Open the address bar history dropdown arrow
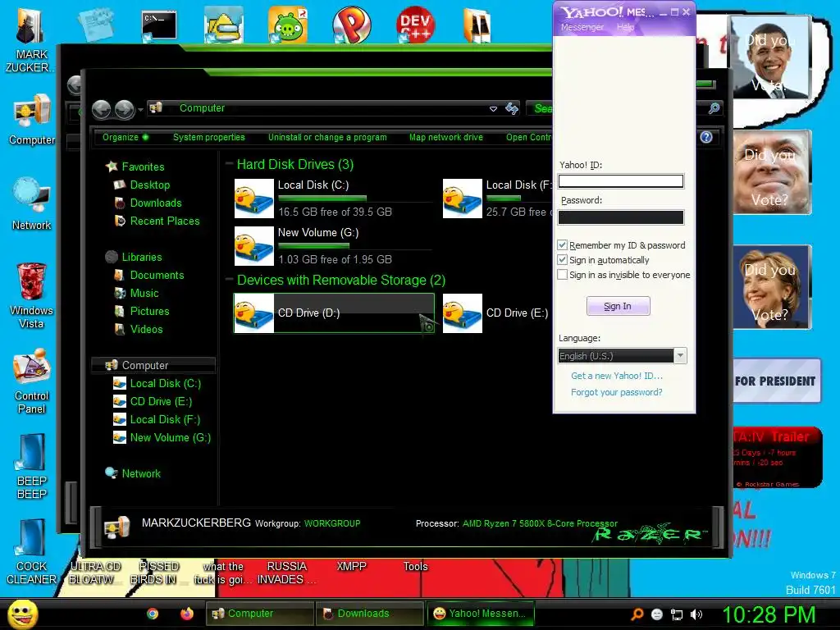The height and width of the screenshot is (630, 840). tap(493, 109)
